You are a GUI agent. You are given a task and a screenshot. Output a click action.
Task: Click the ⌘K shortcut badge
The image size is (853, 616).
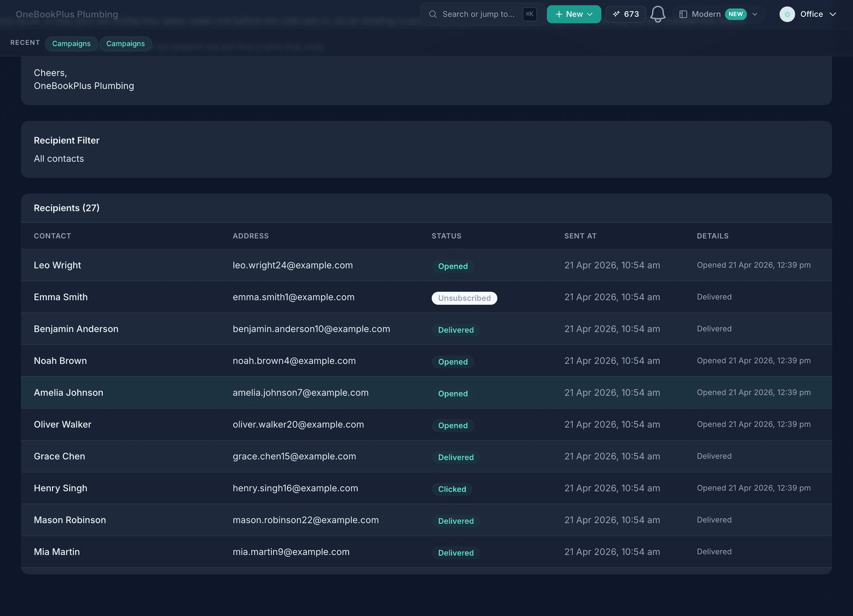point(530,14)
